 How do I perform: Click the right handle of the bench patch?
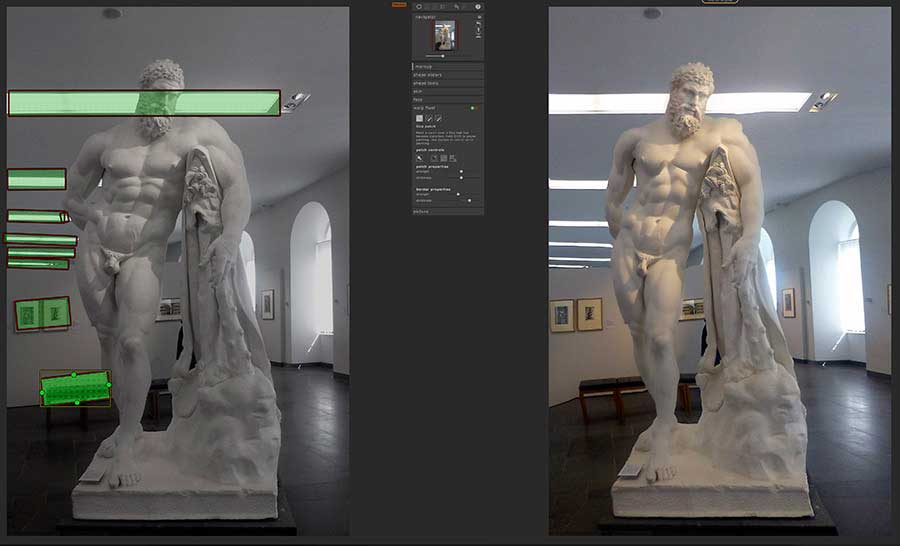109,385
